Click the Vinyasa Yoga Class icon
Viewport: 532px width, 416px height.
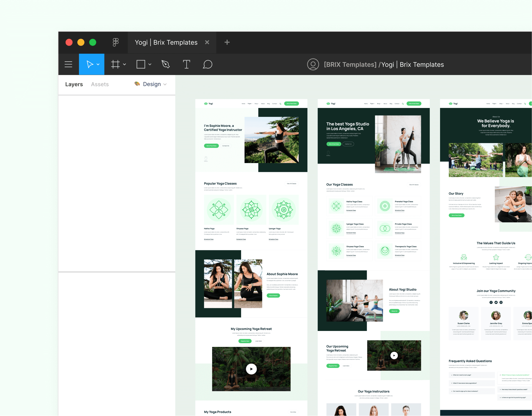coord(336,251)
